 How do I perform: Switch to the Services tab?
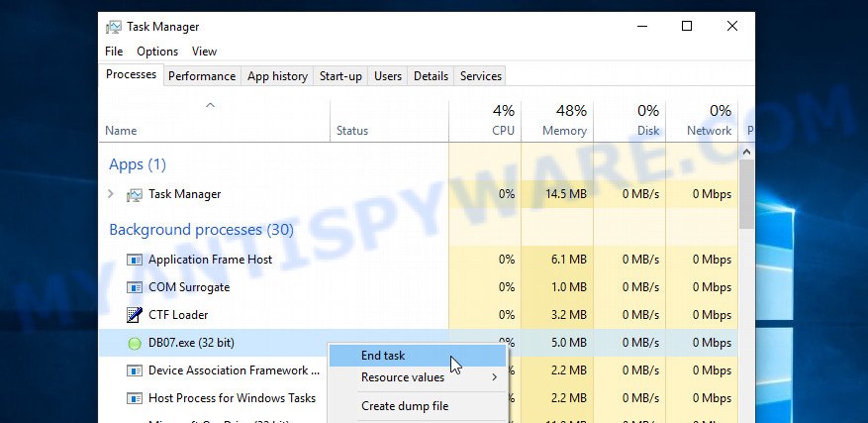coord(480,76)
